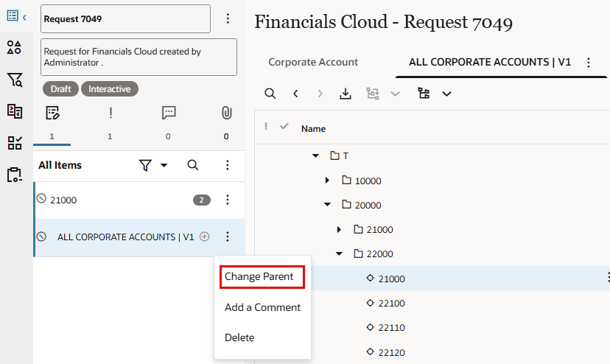Collapse the 22000 node
The width and height of the screenshot is (610, 364).
(339, 253)
